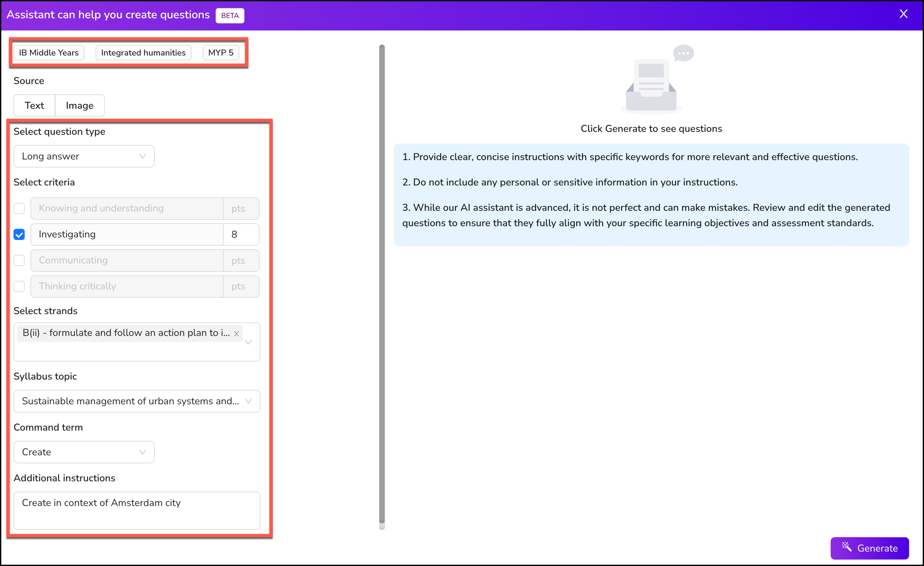Enable the Knowing and understanding criterion

[x=19, y=208]
